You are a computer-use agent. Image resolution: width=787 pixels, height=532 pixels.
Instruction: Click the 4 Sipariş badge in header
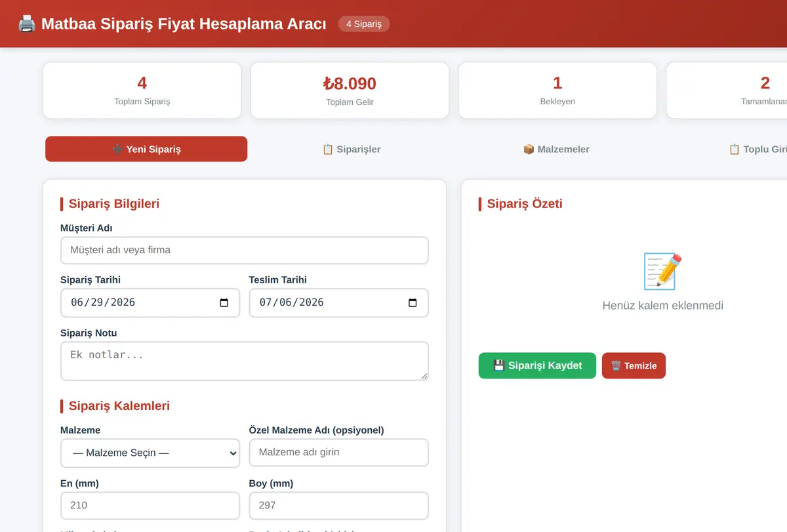point(364,24)
